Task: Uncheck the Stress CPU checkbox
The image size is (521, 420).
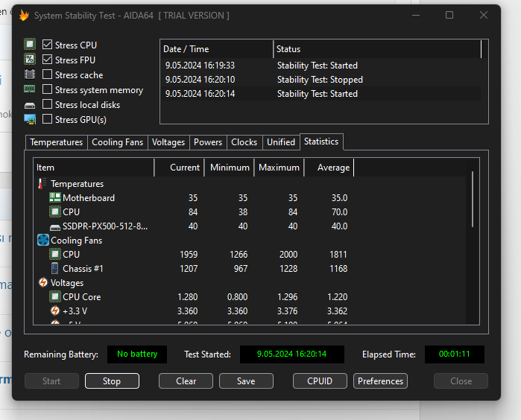Action: 47,44
